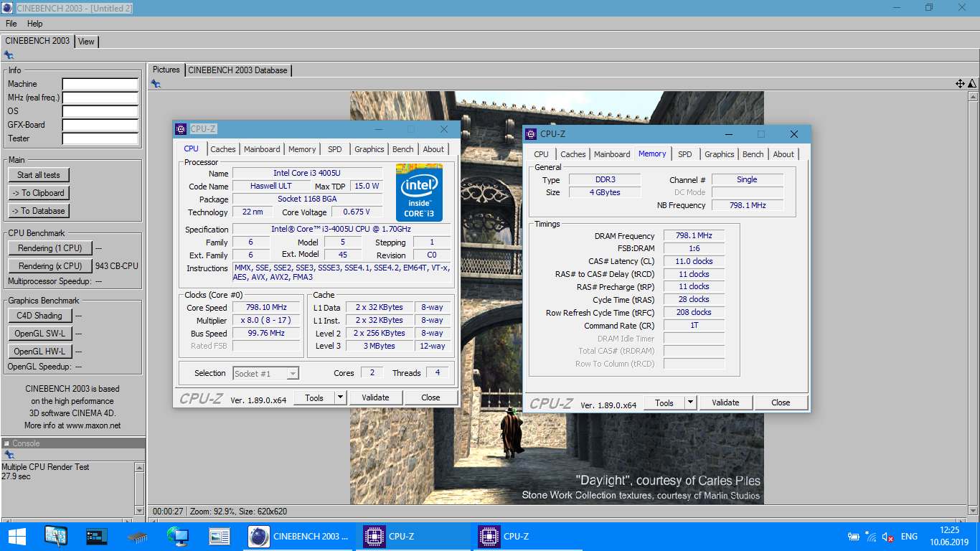Open the Socket #1 selection dropdown

[266, 373]
